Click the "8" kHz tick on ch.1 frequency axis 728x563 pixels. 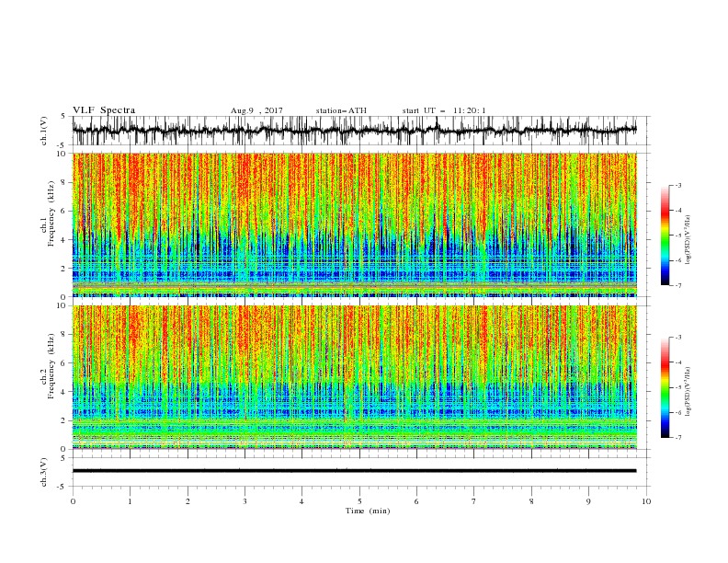point(65,182)
